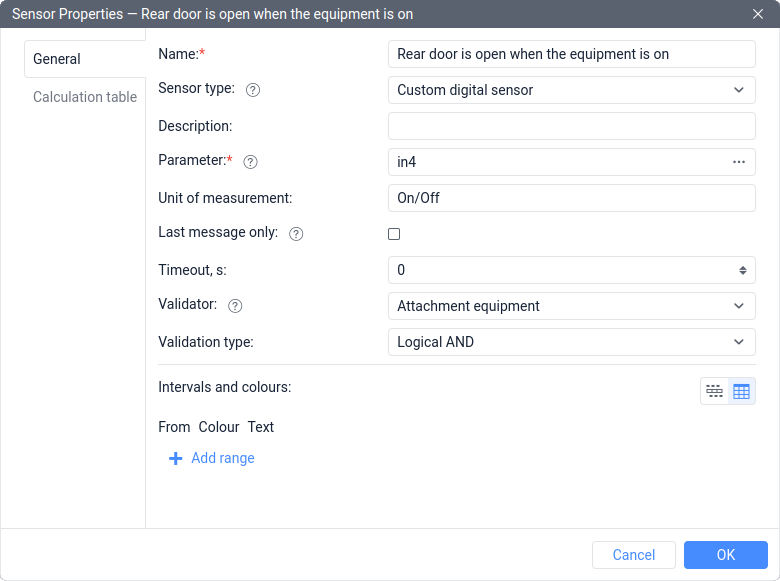
Task: Click the help icon next to Validator
Action: click(x=236, y=306)
